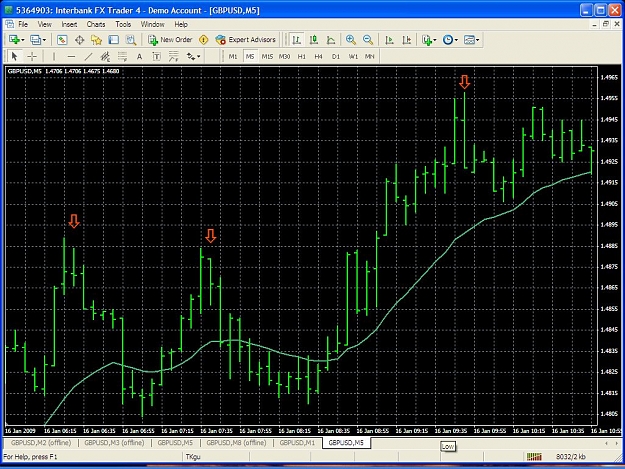625x469 pixels.
Task: Click the '8032/2 kb' status entry
Action: coord(571,457)
